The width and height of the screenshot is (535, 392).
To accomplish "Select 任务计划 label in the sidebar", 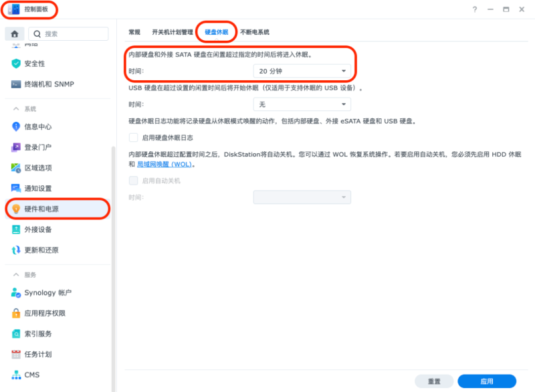I will tap(38, 354).
